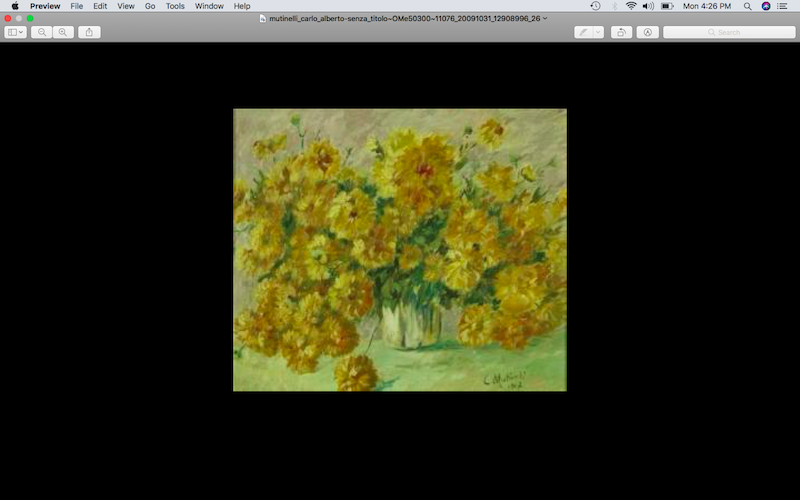Select the highlight pen tool
This screenshot has width=800, height=500.
coord(583,32)
